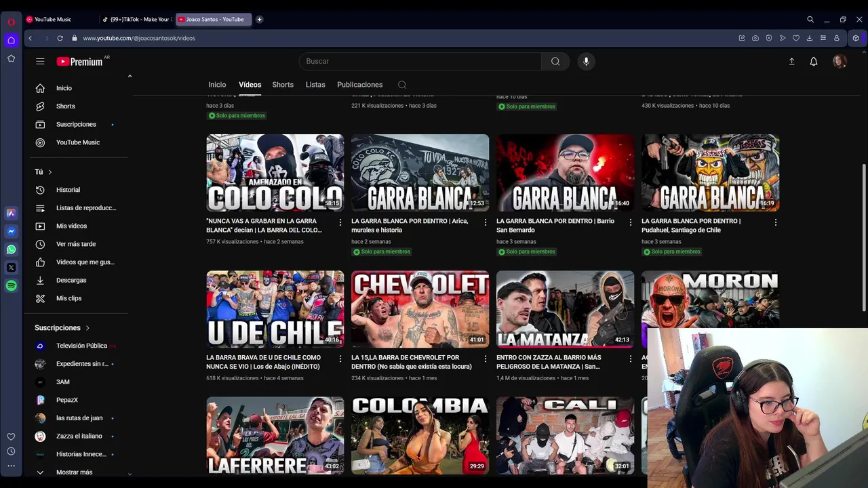The width and height of the screenshot is (868, 488).
Task: Open downloads icon in address bar
Action: (810, 38)
